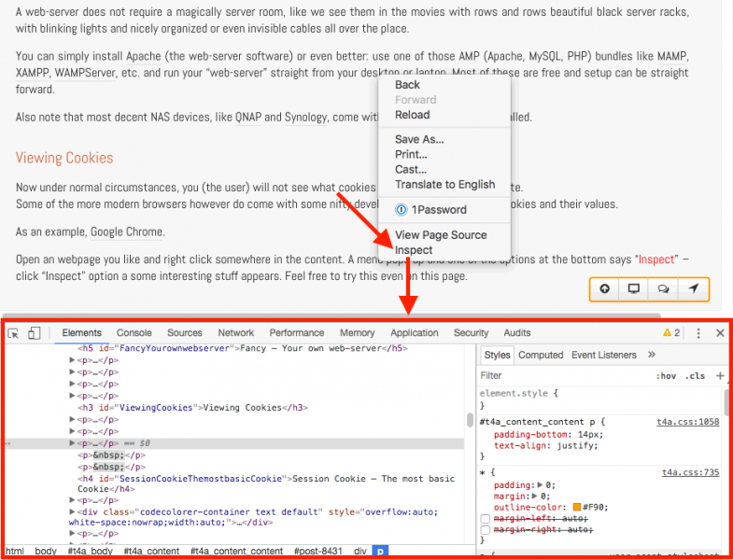Viewport: 733px width, 560px height.
Task: Choose Inspect from the context menu
Action: pyautogui.click(x=414, y=250)
